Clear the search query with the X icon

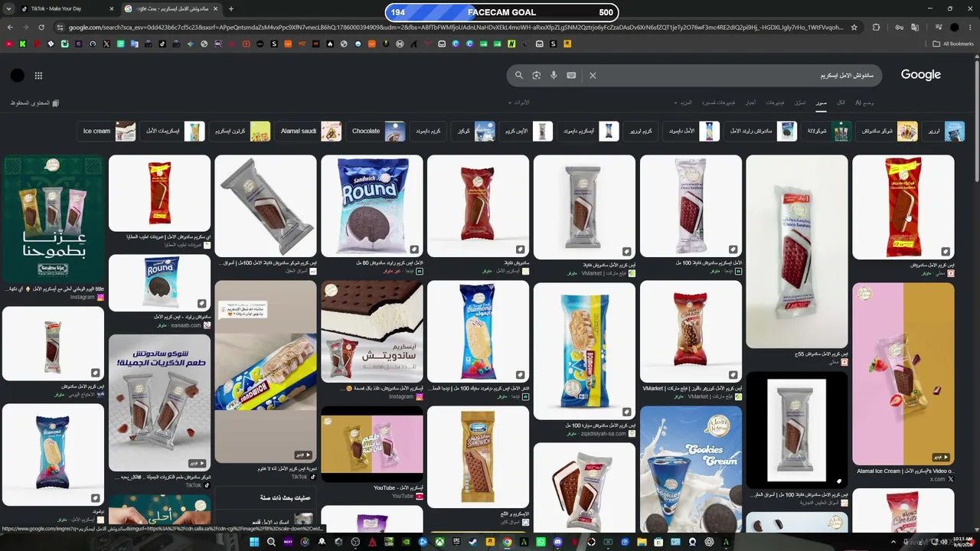[x=593, y=75]
